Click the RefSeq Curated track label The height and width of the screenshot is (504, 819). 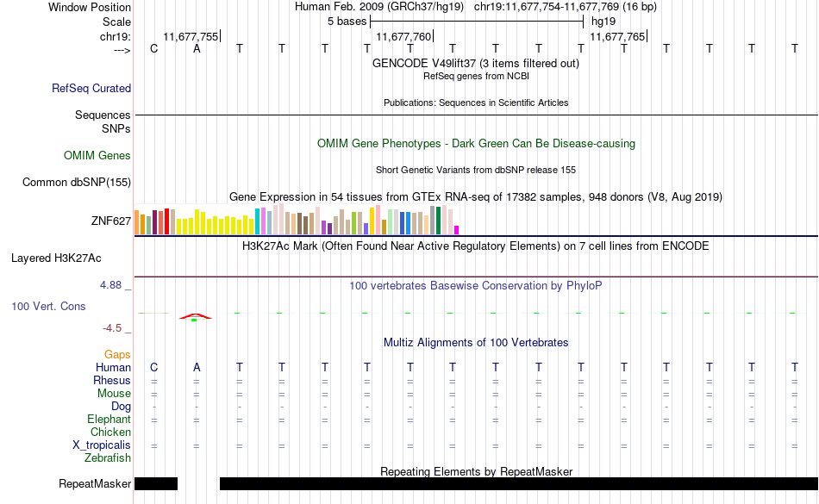click(x=91, y=88)
